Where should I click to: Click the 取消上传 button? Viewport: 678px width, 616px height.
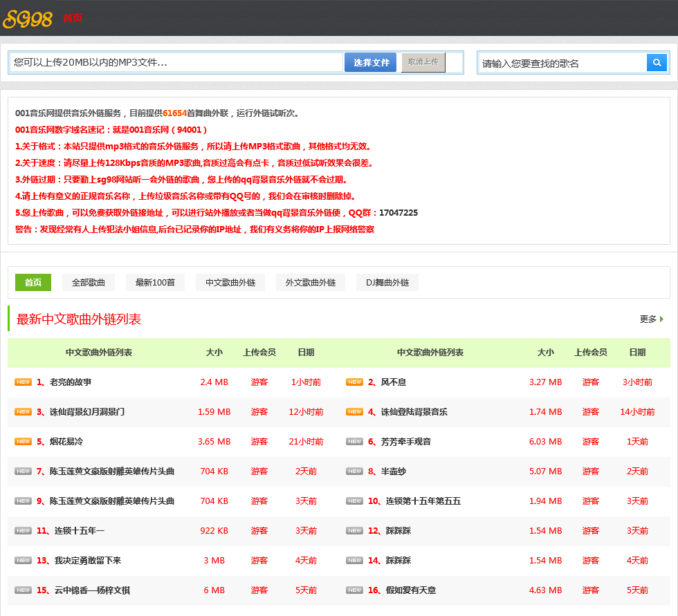423,62
